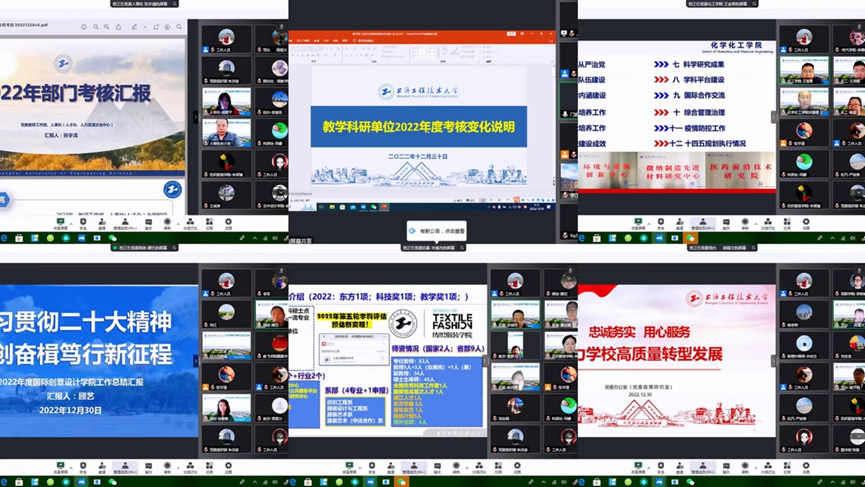
Task: Click the zoom-in magnifier in the PDF viewer toolbar
Action: point(107,27)
